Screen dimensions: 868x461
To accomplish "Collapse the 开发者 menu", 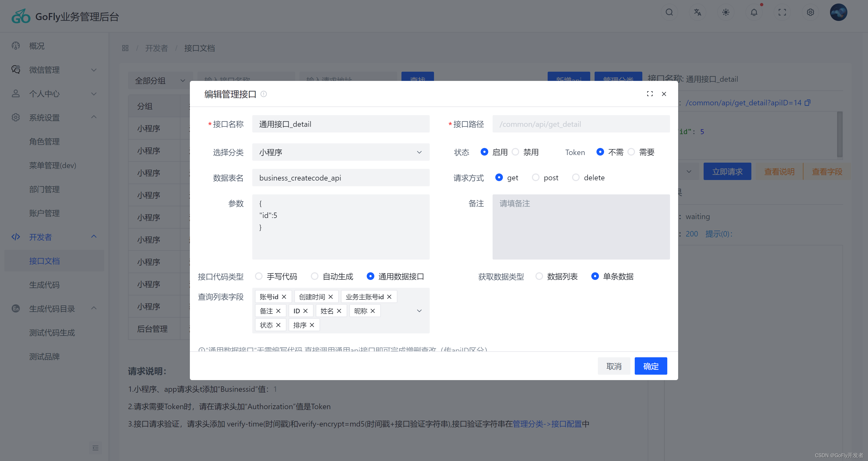I will (54, 237).
